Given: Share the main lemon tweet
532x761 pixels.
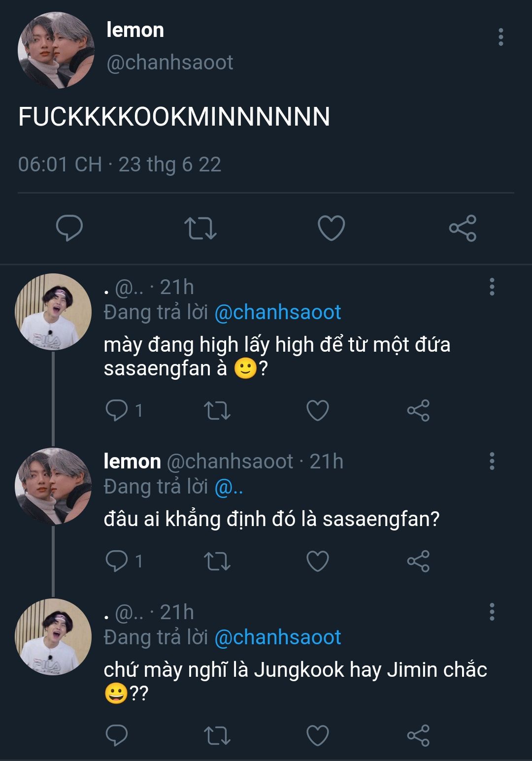Looking at the screenshot, I should 463,228.
